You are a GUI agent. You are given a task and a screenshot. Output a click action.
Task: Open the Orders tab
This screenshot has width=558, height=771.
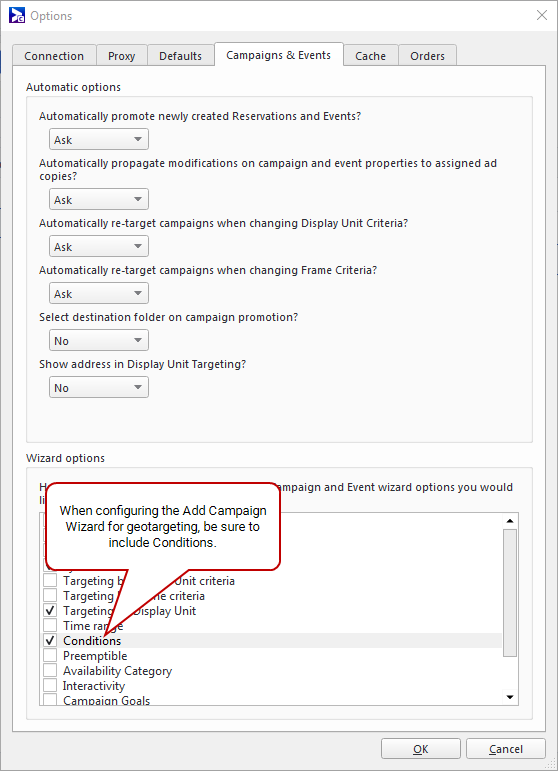[427, 56]
